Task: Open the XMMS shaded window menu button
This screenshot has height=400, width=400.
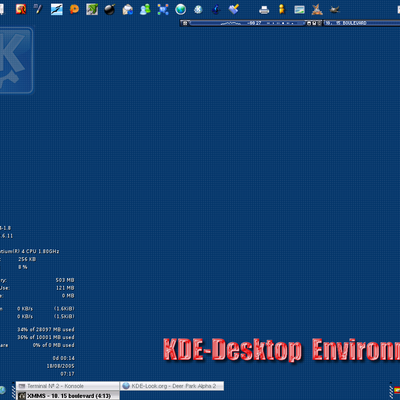Action: (x=185, y=23)
